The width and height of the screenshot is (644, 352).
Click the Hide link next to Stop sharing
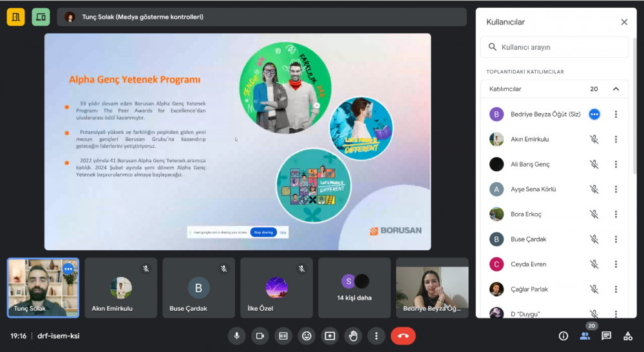click(x=283, y=232)
